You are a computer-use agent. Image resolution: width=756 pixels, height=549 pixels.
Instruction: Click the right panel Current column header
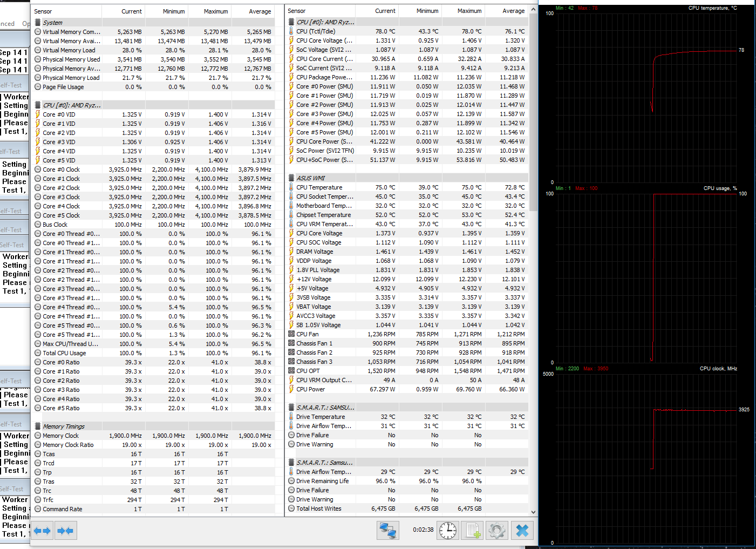click(377, 11)
